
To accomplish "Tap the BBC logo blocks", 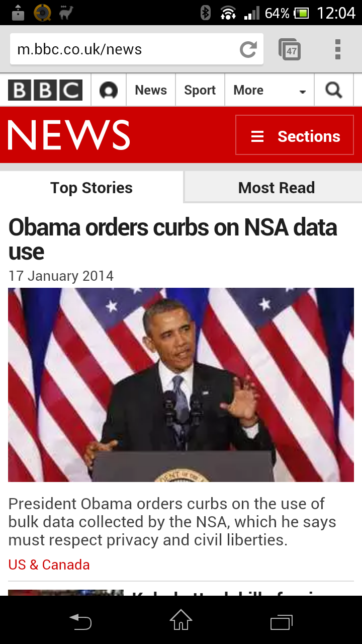I will point(45,91).
